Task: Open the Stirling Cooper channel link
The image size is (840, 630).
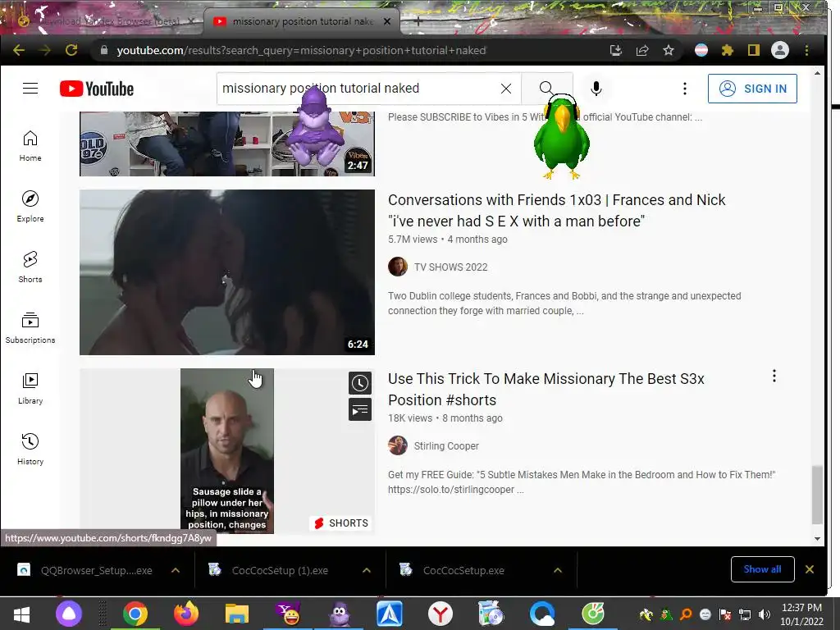Action: (x=446, y=445)
